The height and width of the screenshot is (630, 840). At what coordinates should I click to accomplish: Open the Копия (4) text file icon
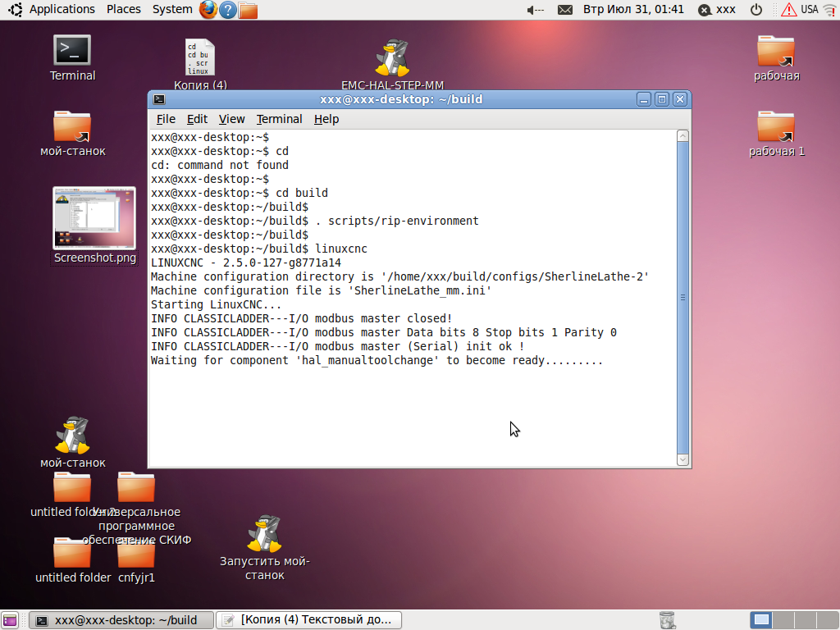click(200, 58)
